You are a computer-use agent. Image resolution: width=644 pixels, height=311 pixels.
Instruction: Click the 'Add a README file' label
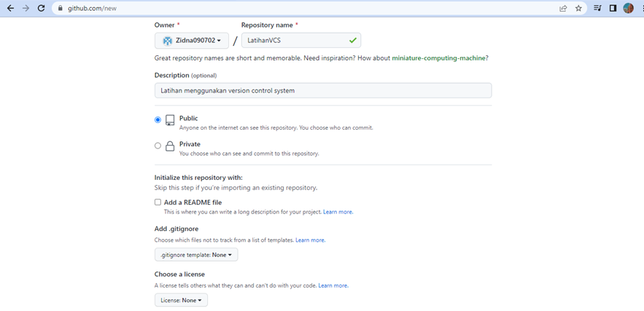(x=193, y=202)
